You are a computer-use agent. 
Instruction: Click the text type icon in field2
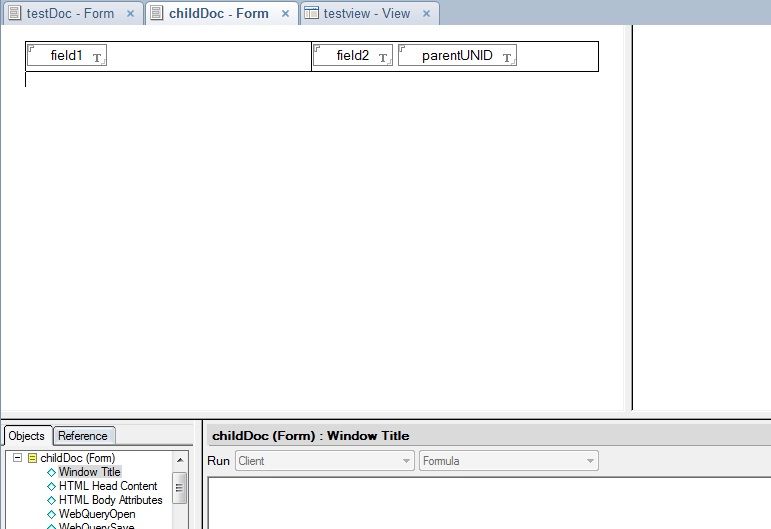coord(383,58)
